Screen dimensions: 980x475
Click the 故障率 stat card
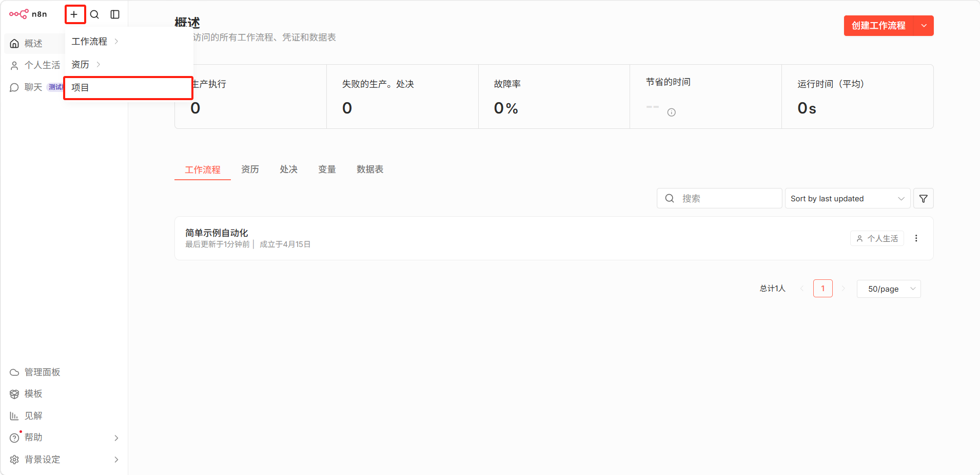pyautogui.click(x=554, y=97)
